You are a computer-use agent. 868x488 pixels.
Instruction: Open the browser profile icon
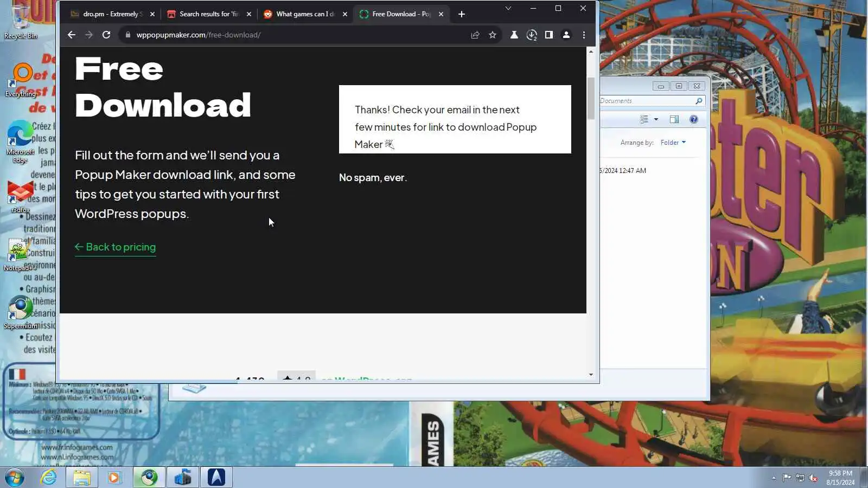(566, 35)
